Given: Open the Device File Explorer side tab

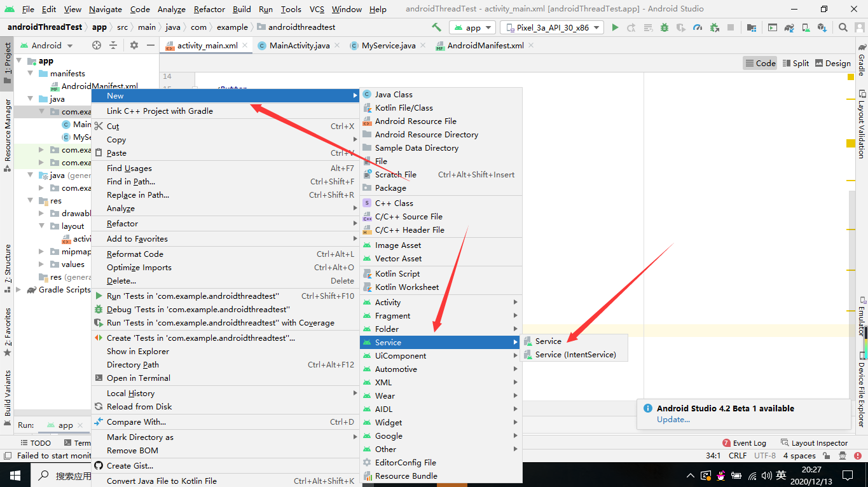Looking at the screenshot, I should click(x=862, y=390).
